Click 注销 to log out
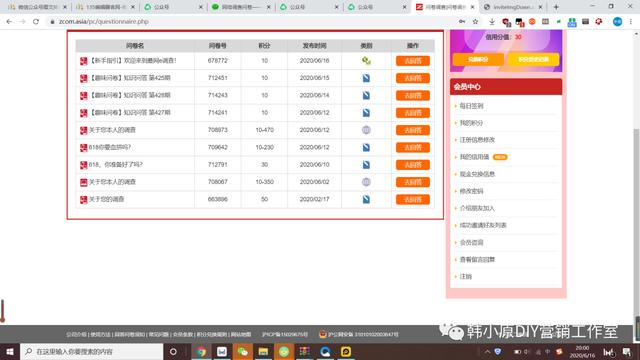The height and width of the screenshot is (360, 640). 466,277
